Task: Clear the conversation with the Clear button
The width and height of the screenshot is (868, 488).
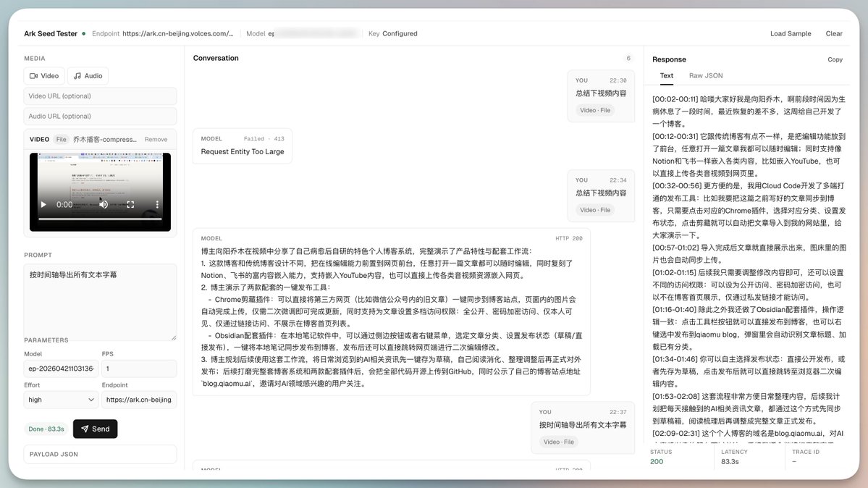Action: tap(833, 33)
